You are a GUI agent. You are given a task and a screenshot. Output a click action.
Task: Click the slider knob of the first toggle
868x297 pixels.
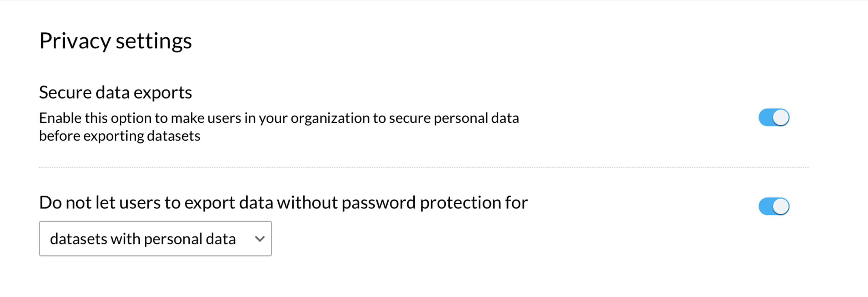click(x=780, y=117)
